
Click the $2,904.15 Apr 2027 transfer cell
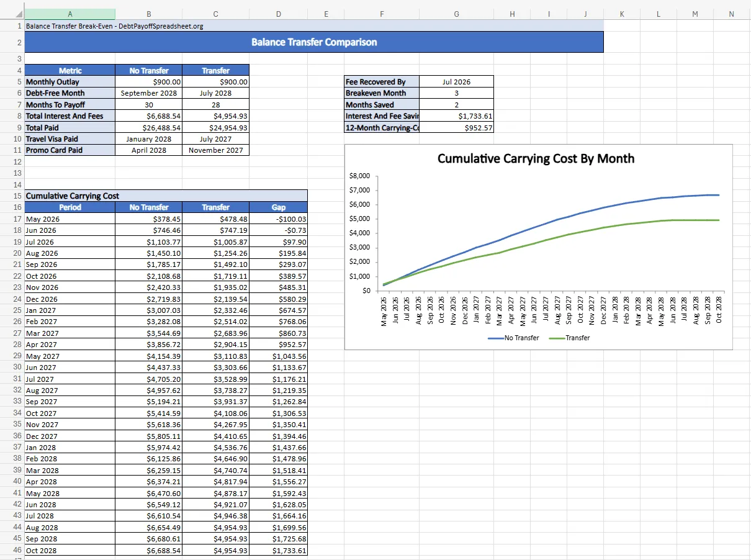point(215,345)
